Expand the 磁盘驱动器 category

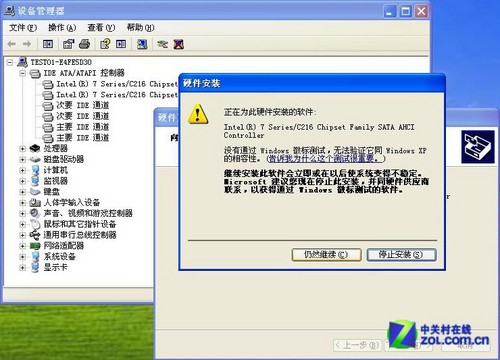(22, 159)
